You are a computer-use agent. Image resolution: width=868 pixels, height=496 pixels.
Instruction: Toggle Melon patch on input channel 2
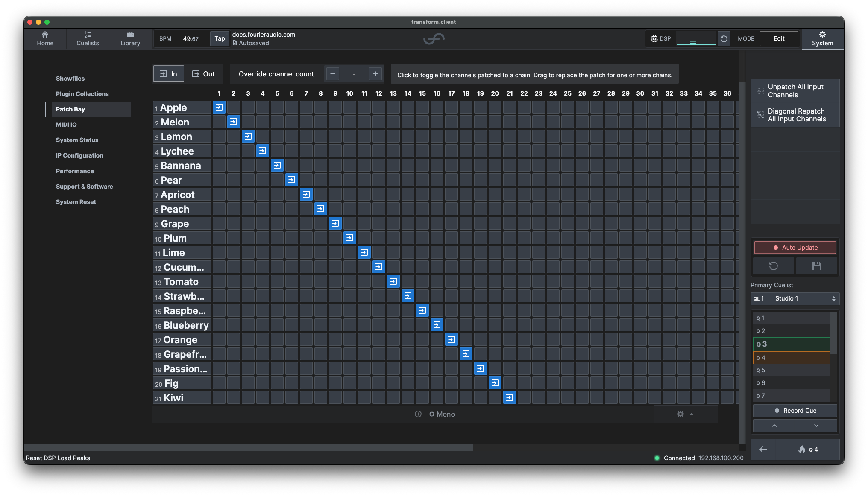[x=234, y=122]
